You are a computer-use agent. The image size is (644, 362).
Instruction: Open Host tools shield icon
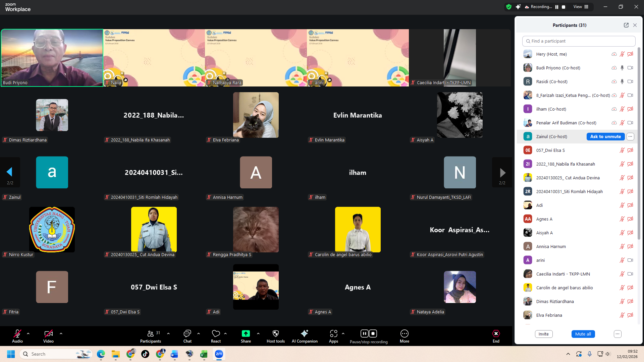(x=275, y=334)
